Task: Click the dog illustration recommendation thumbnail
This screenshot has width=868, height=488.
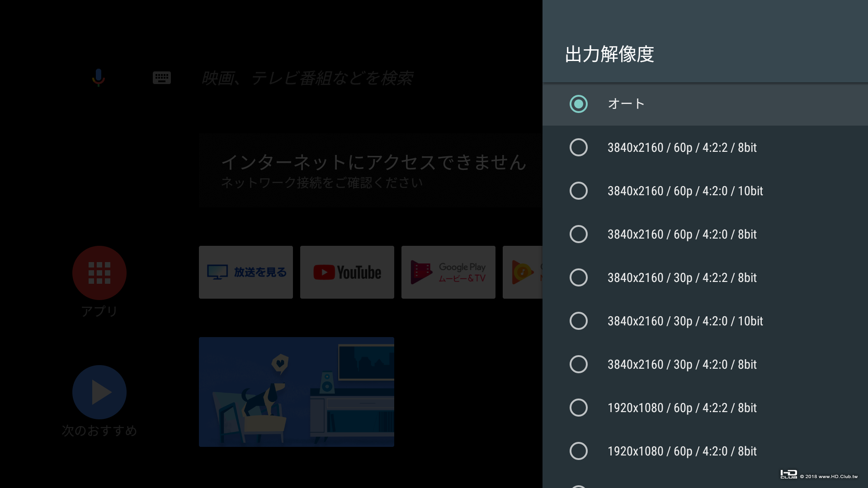Action: (x=296, y=392)
